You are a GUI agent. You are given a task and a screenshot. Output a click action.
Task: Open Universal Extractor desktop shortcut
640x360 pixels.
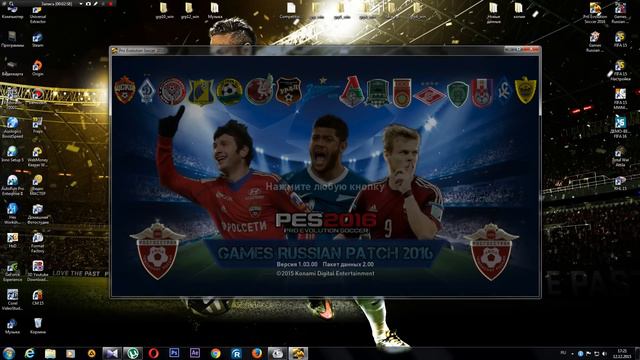38,14
